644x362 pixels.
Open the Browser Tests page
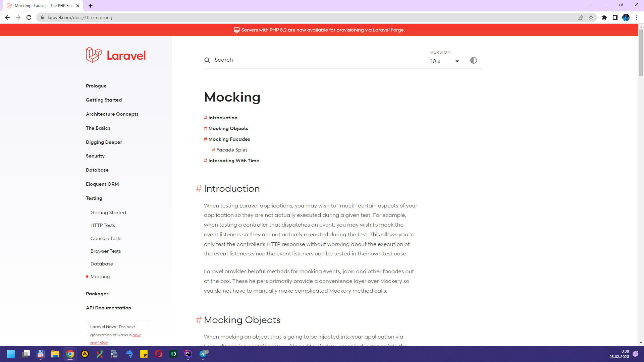(x=106, y=251)
